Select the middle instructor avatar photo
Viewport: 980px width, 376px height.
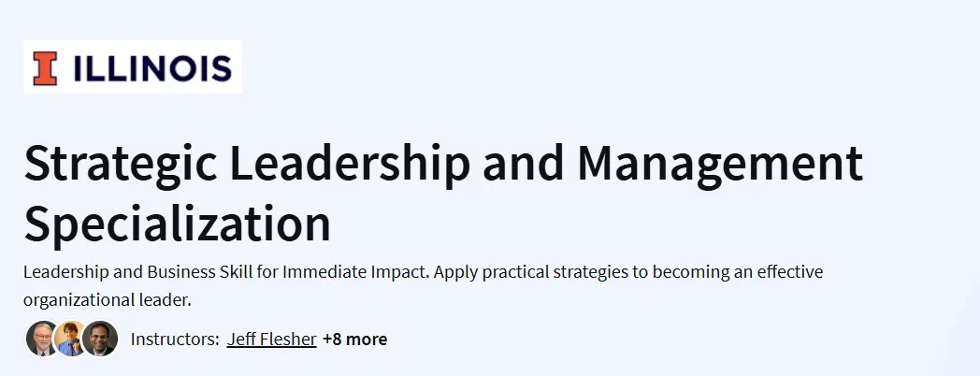tap(70, 339)
